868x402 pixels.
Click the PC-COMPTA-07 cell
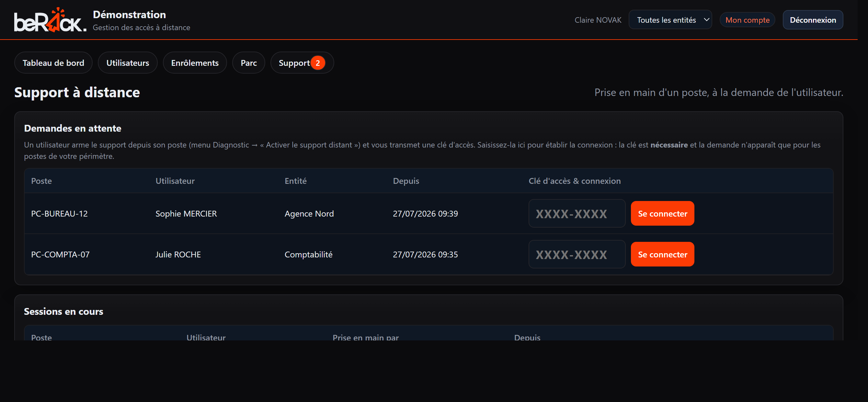[x=60, y=254]
